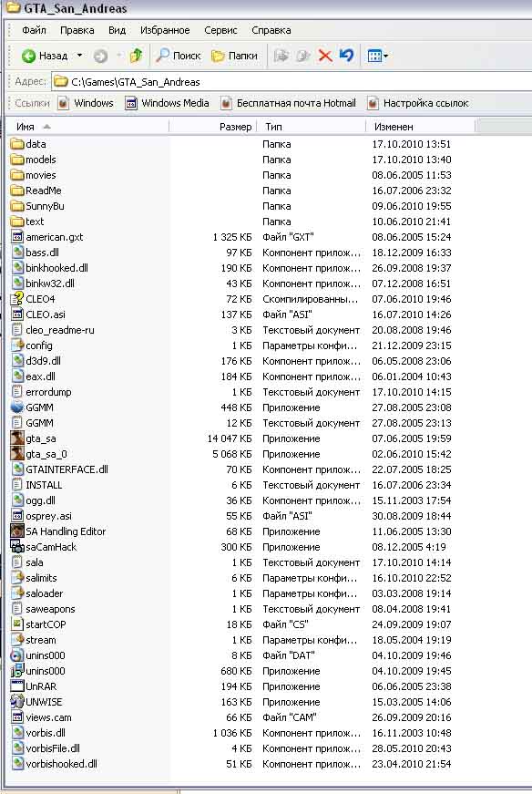This screenshot has height=794, width=532.
Task: Click the blue Undo arrow icon
Action: pos(347,56)
